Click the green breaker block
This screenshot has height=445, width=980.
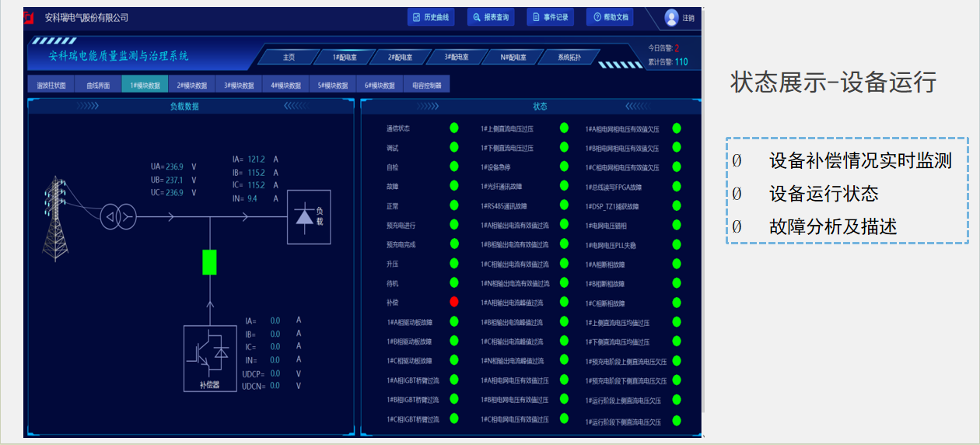[x=209, y=262]
